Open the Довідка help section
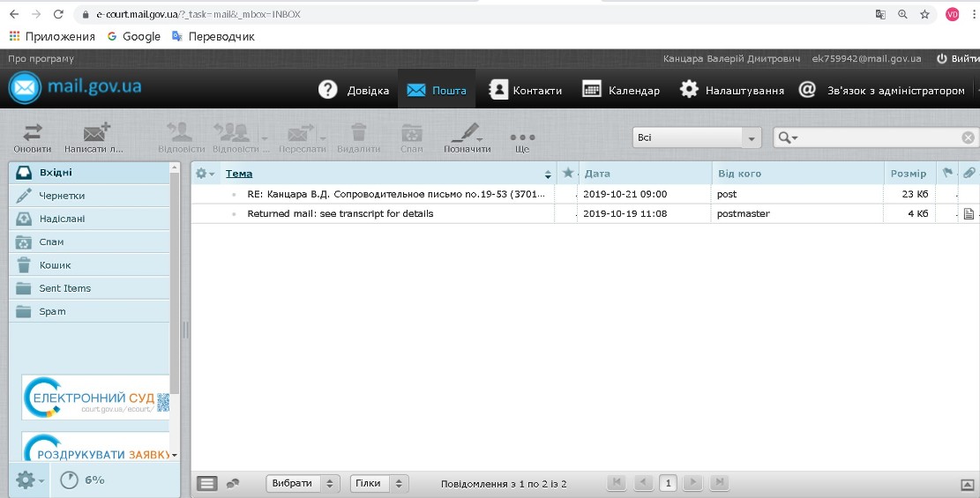 coord(354,90)
